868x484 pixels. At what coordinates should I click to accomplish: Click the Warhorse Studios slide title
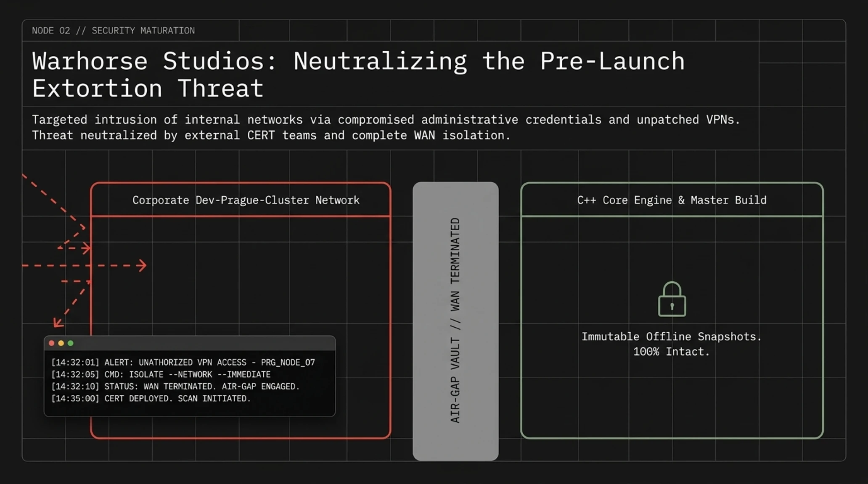[358, 74]
